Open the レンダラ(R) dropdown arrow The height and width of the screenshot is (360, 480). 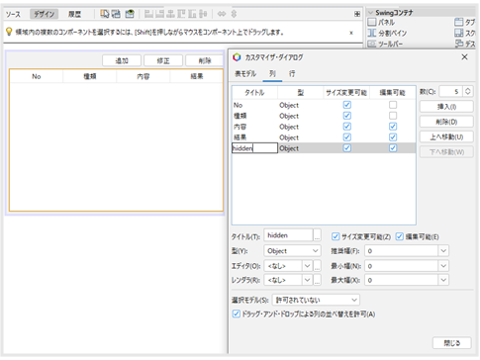[x=307, y=280]
